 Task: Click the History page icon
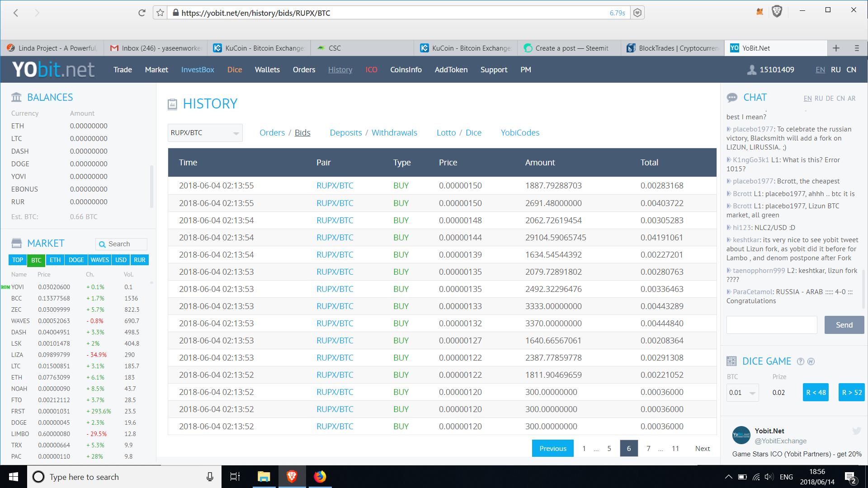172,104
